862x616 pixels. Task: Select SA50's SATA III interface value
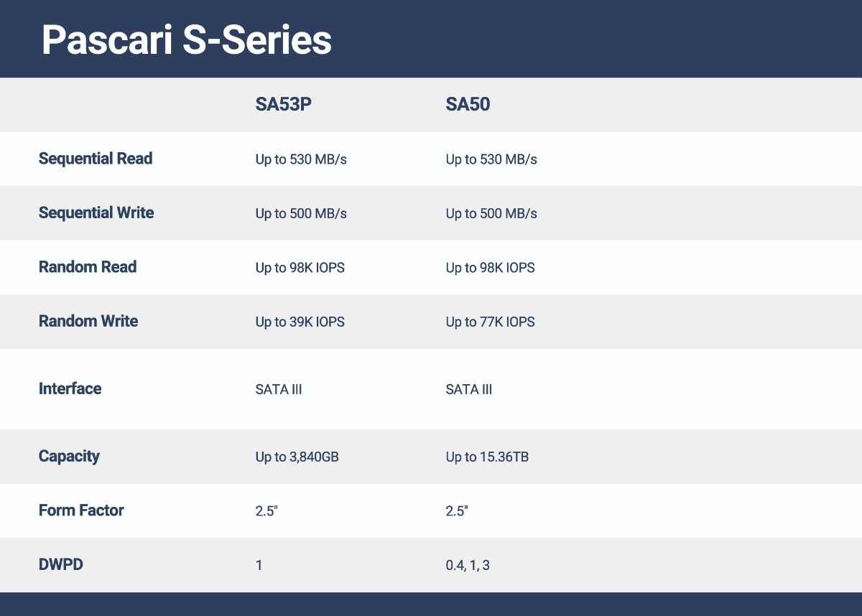click(x=469, y=390)
